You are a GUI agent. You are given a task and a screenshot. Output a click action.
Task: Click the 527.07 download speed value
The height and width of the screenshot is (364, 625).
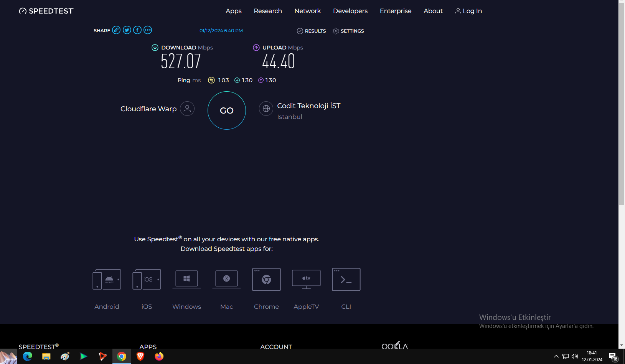click(x=181, y=61)
